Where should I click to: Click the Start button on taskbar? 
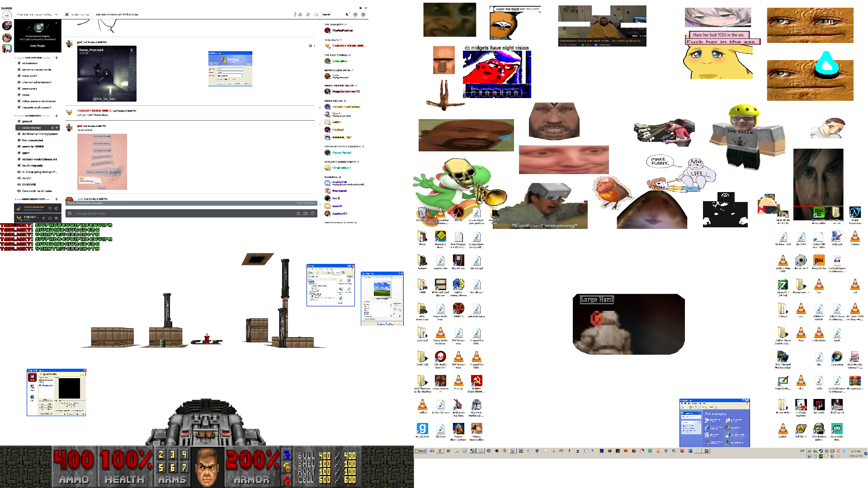(x=421, y=450)
